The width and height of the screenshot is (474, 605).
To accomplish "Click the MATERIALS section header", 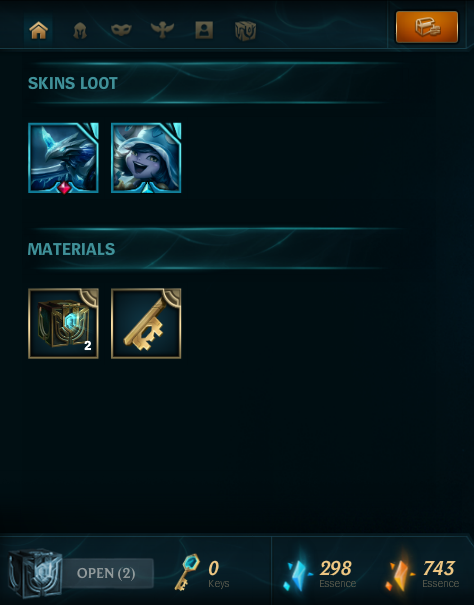I will click(x=71, y=249).
